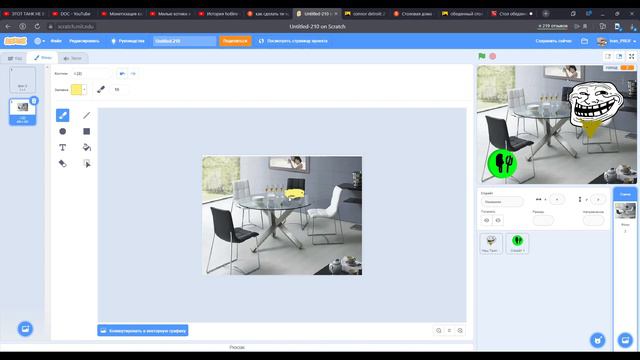Show sprite using the first eye toggle

[487, 220]
